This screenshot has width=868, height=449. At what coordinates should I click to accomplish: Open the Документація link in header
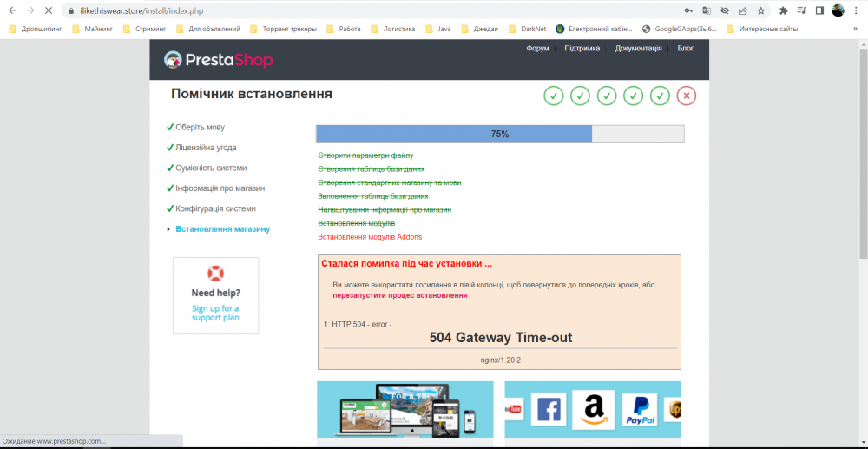(x=638, y=48)
